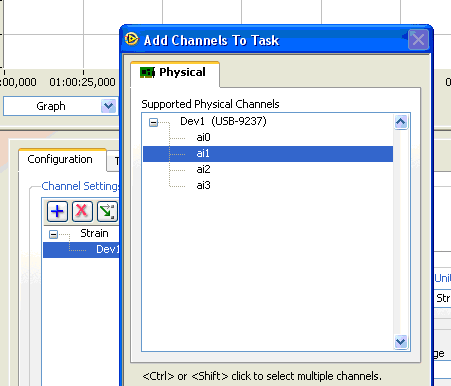Close the Add Channels To Task dialog
The image size is (451, 386).
click(418, 40)
